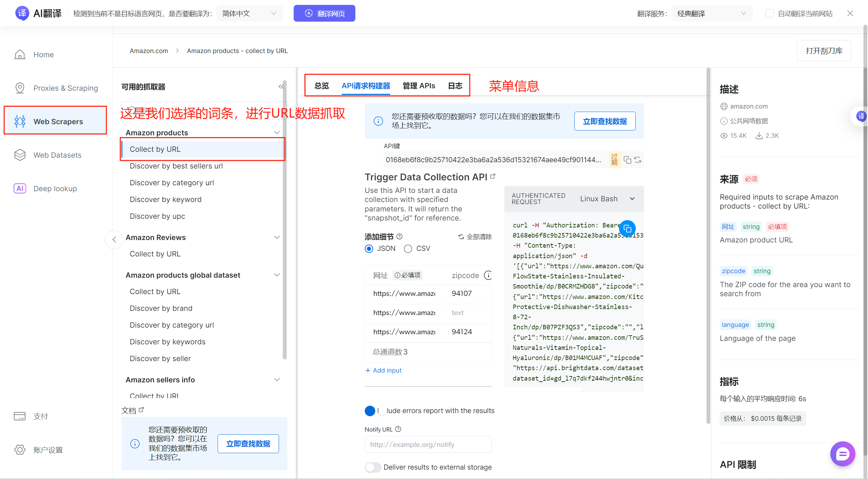Click 立即查找数据 in top banner
The height and width of the screenshot is (479, 868).
(x=605, y=121)
